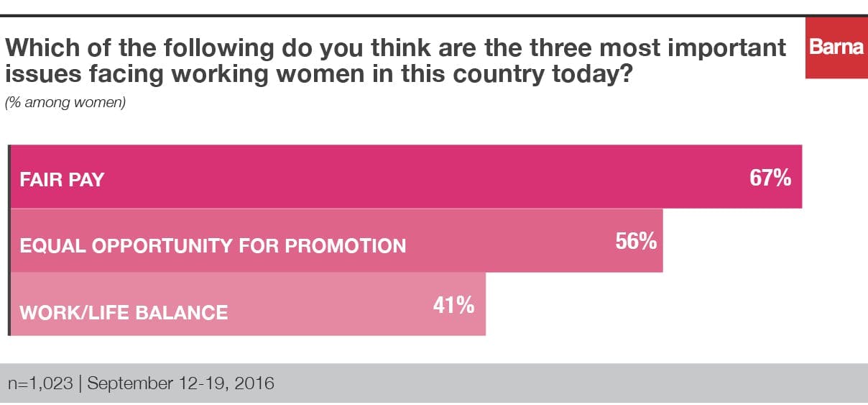868x405 pixels.
Task: Click the September 12-19, 2016 date text
Action: point(180,383)
